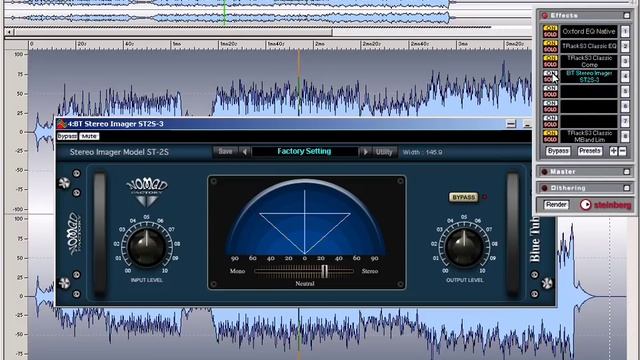
Task: Open empty effect slot 6
Action: [589, 107]
